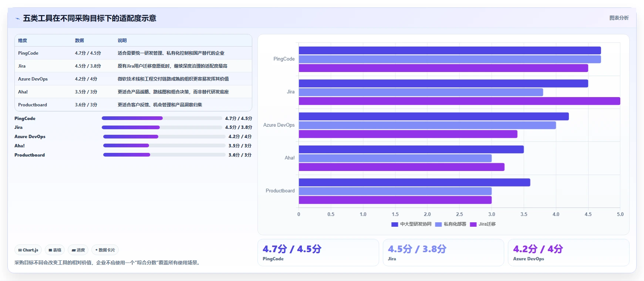The image size is (644, 281).
Task: Click the Productboard progress bar
Action: [x=164, y=155]
